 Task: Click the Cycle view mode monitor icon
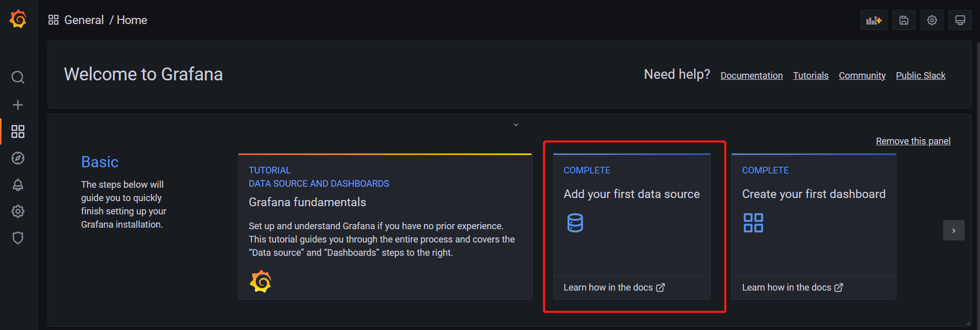coord(960,20)
